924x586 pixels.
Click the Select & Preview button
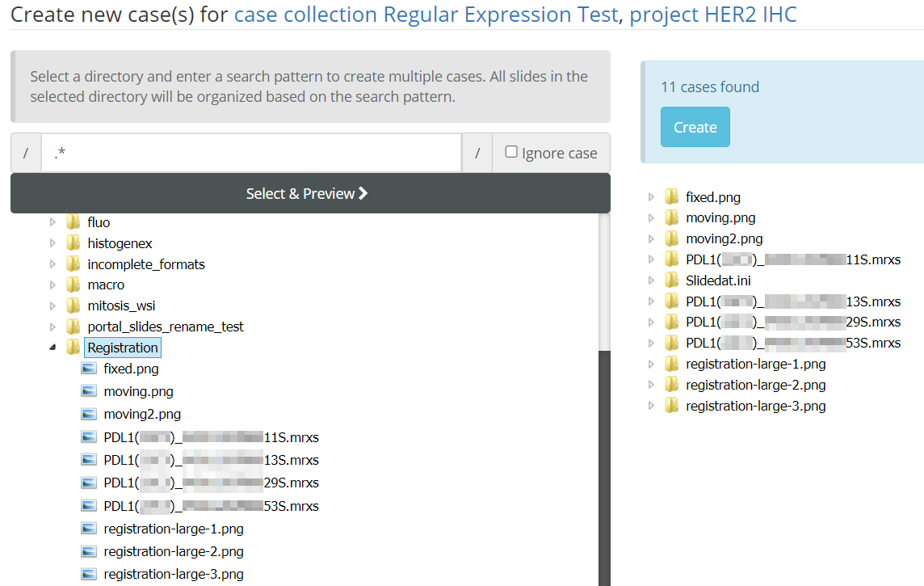coord(310,193)
